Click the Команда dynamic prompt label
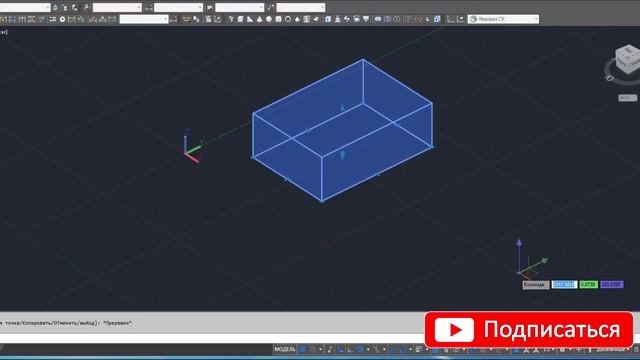The width and height of the screenshot is (640, 360). pos(535,284)
